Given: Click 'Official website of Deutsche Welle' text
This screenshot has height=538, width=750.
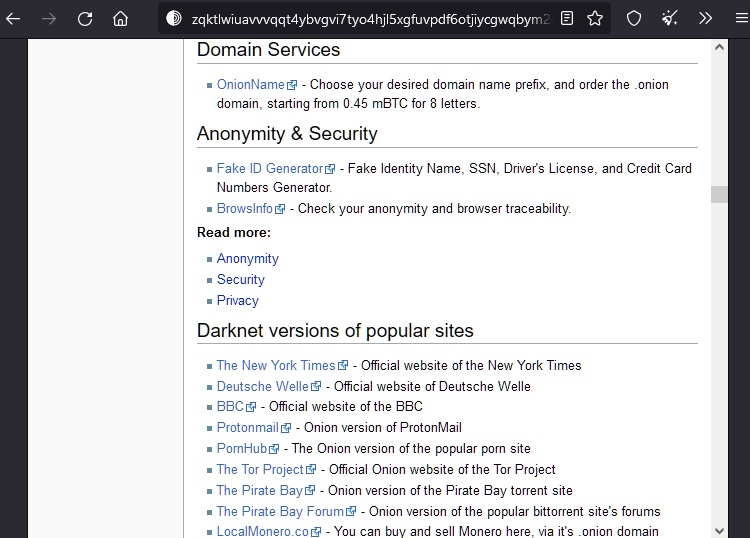Looking at the screenshot, I should [x=432, y=386].
